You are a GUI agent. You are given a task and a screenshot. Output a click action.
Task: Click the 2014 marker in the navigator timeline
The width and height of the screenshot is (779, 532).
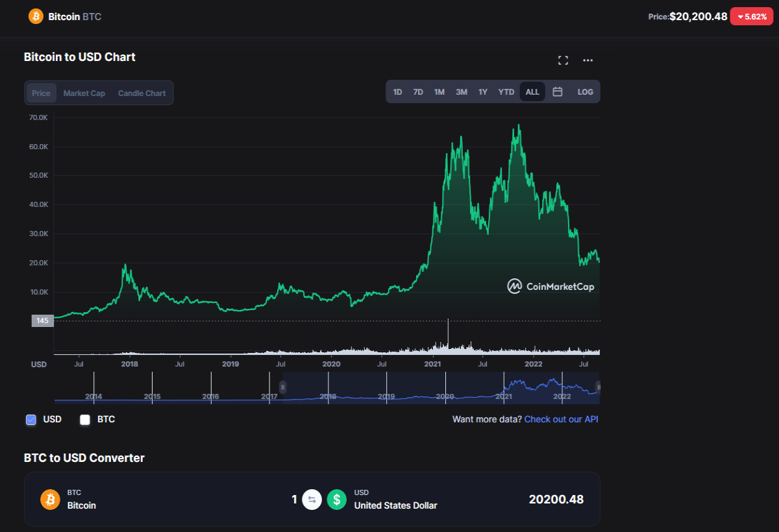(x=93, y=396)
